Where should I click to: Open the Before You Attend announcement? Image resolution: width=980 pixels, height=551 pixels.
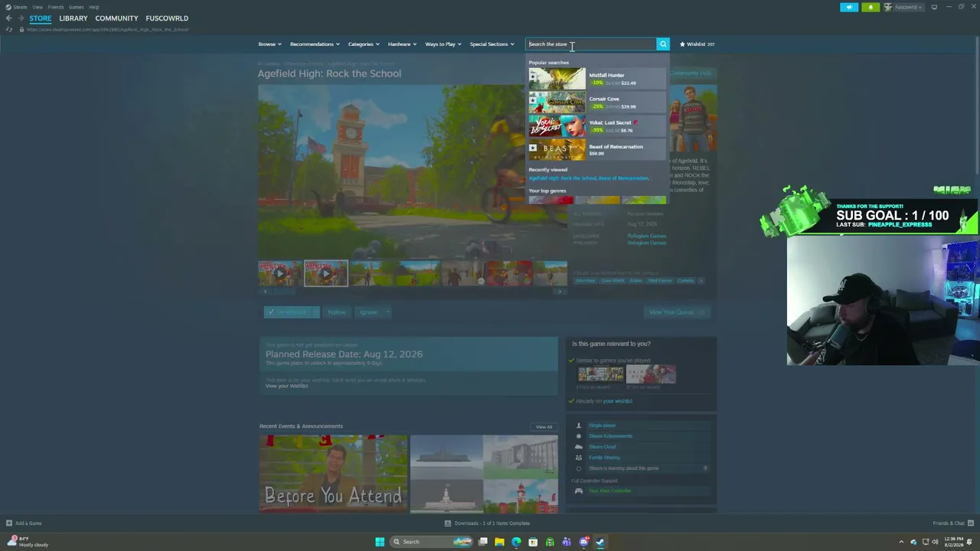(333, 474)
